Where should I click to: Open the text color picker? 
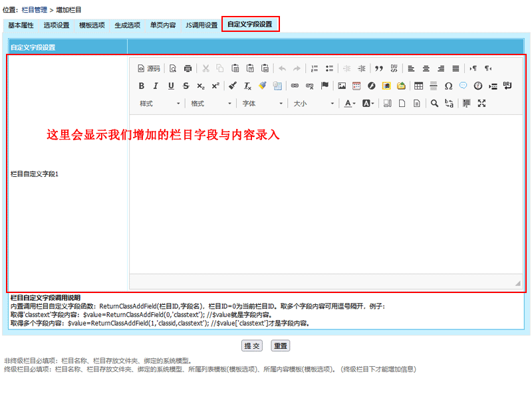[350, 104]
